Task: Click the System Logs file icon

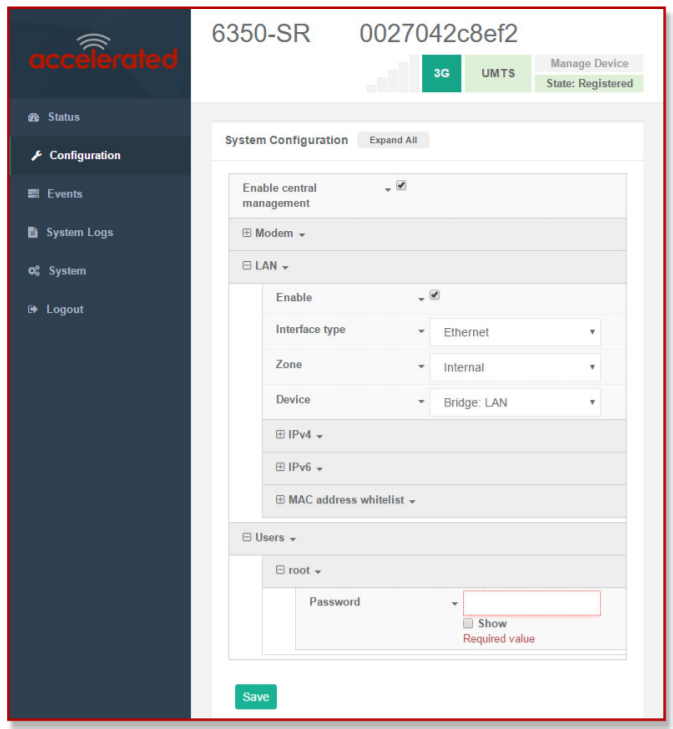Action: point(33,233)
